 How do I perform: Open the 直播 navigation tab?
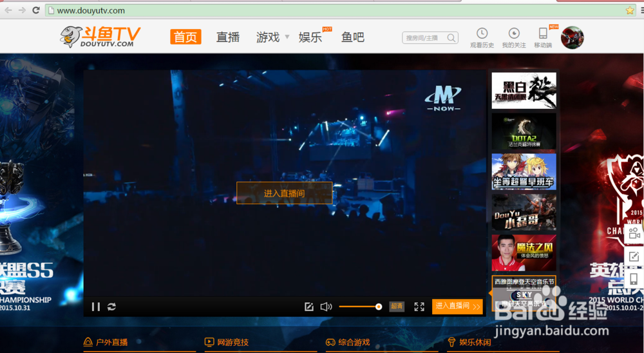click(x=228, y=37)
